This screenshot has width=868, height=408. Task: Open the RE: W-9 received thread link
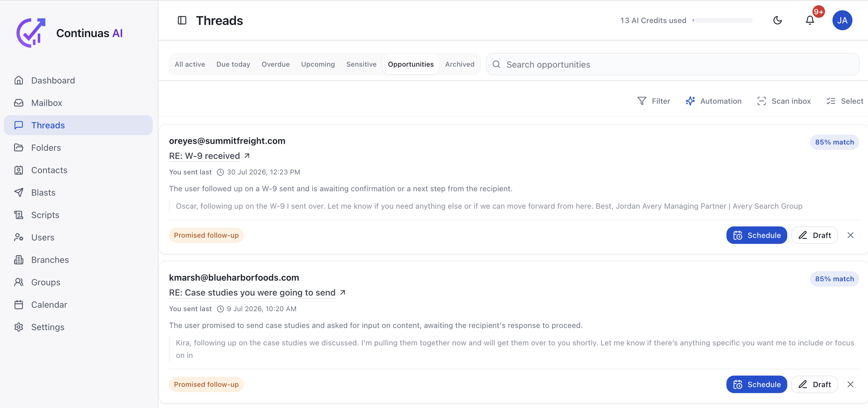coord(205,156)
